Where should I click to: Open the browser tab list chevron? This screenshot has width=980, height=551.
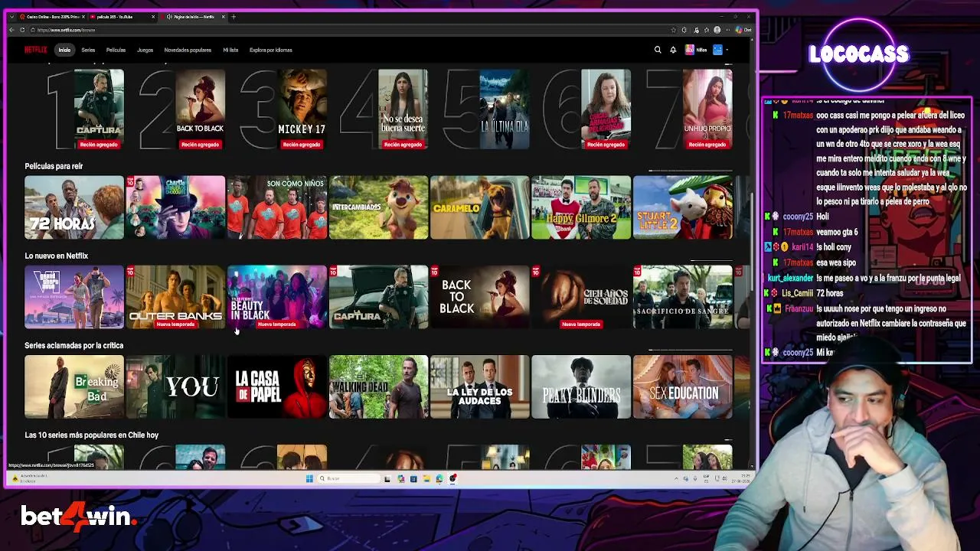pos(11,17)
